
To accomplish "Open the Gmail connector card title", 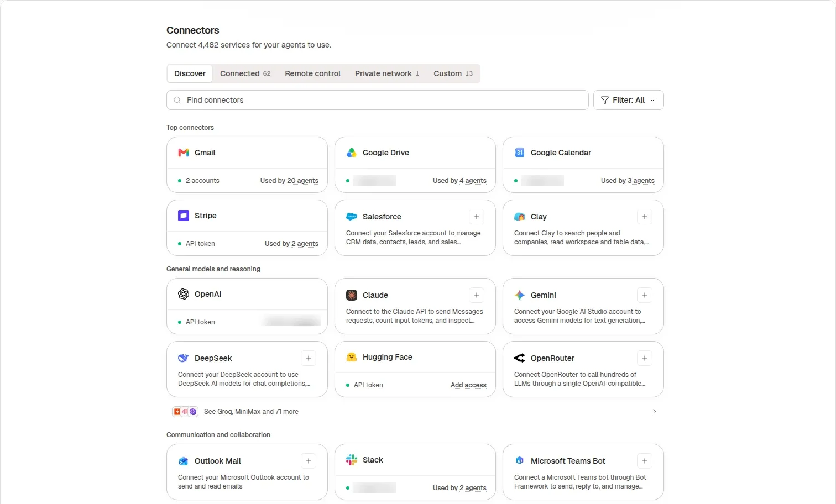I will click(205, 153).
